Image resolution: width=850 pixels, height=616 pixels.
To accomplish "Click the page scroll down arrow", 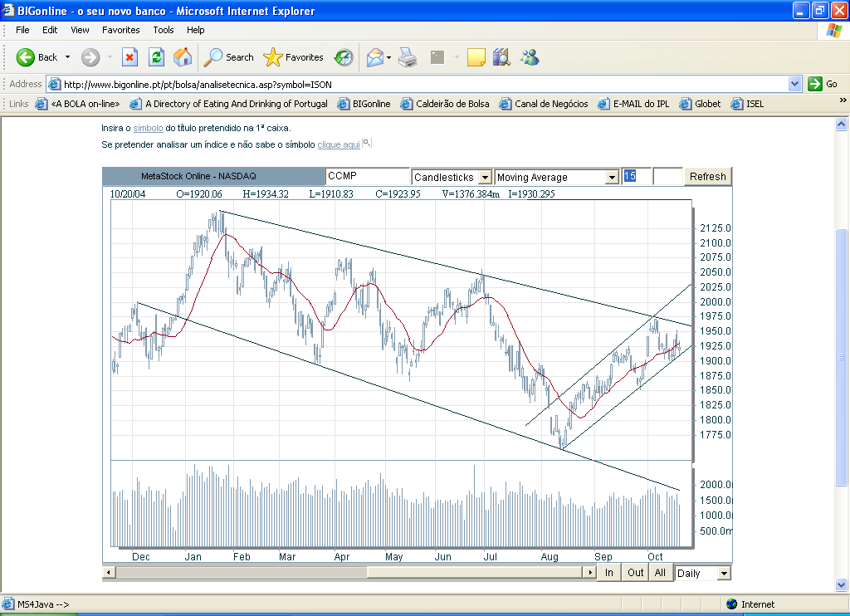I will (x=841, y=585).
